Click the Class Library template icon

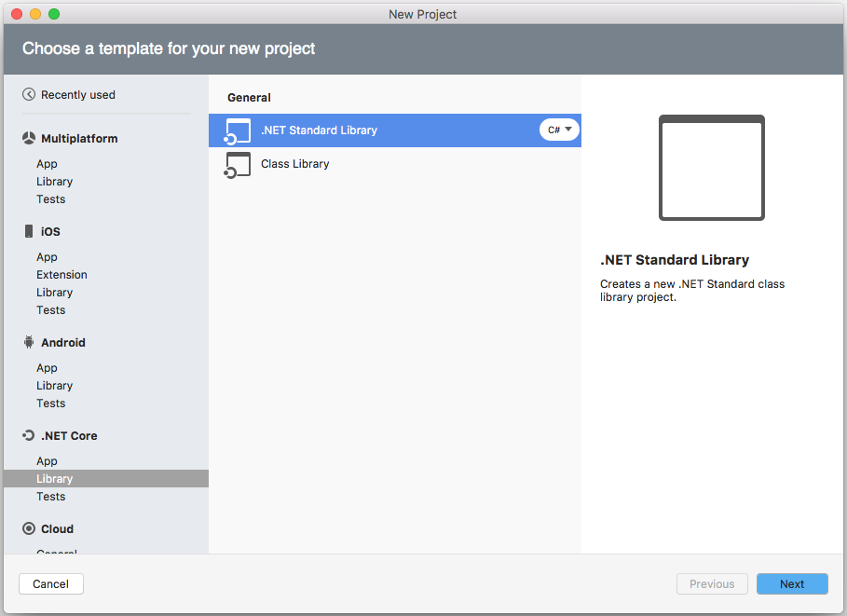[x=239, y=164]
